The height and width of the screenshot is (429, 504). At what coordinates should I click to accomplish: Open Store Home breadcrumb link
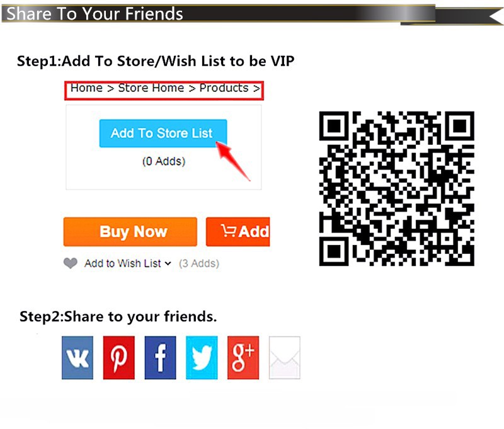tap(151, 88)
